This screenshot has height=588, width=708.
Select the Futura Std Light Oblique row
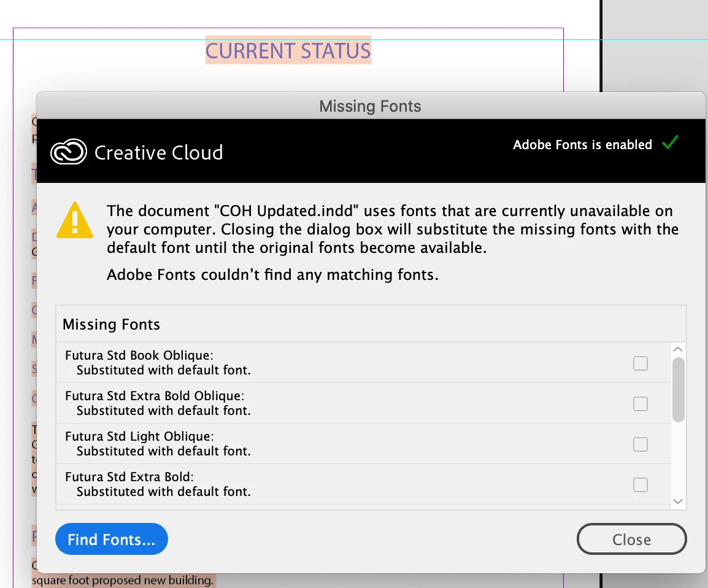(363, 444)
